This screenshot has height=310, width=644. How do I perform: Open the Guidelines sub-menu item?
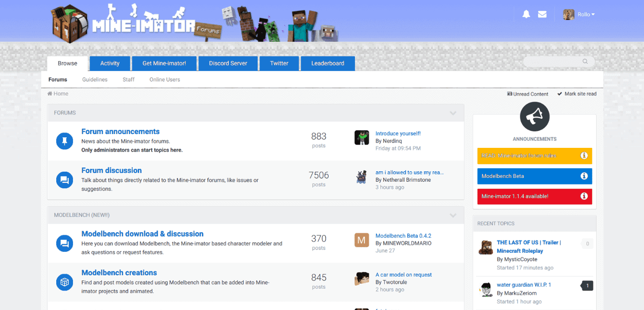click(95, 80)
